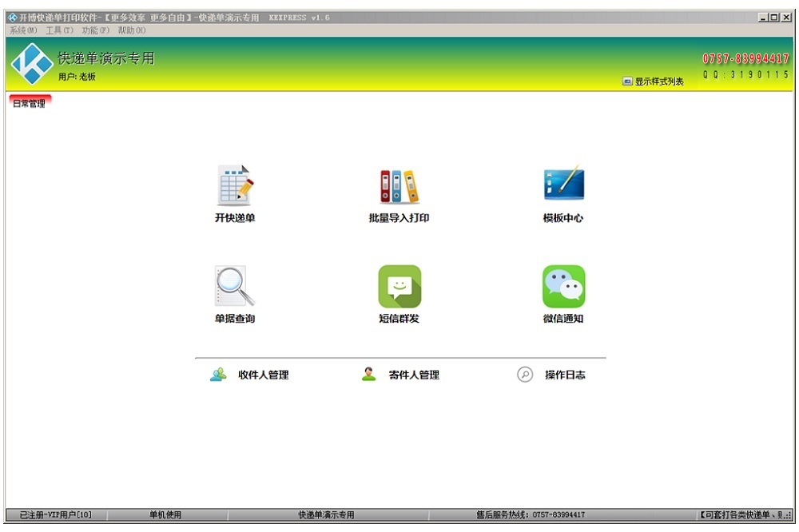
Task: Open 微信通知 WeChat icon
Action: [563, 287]
